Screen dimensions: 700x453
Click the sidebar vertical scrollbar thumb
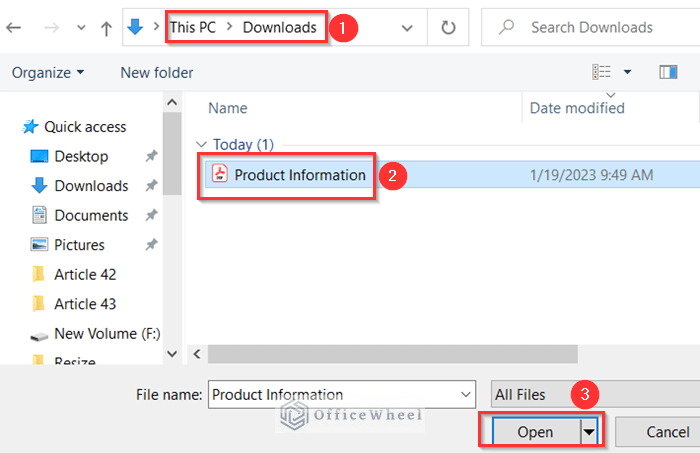pos(172,154)
